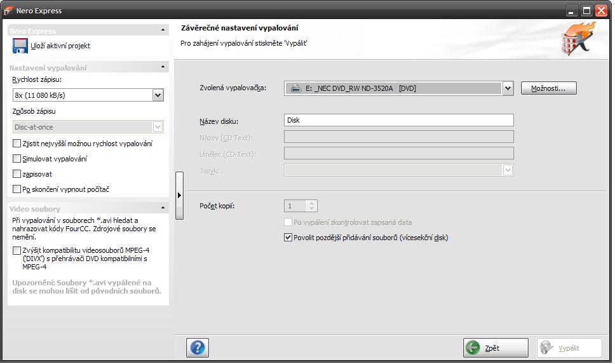
Task: Open the help question mark button
Action: 198,347
